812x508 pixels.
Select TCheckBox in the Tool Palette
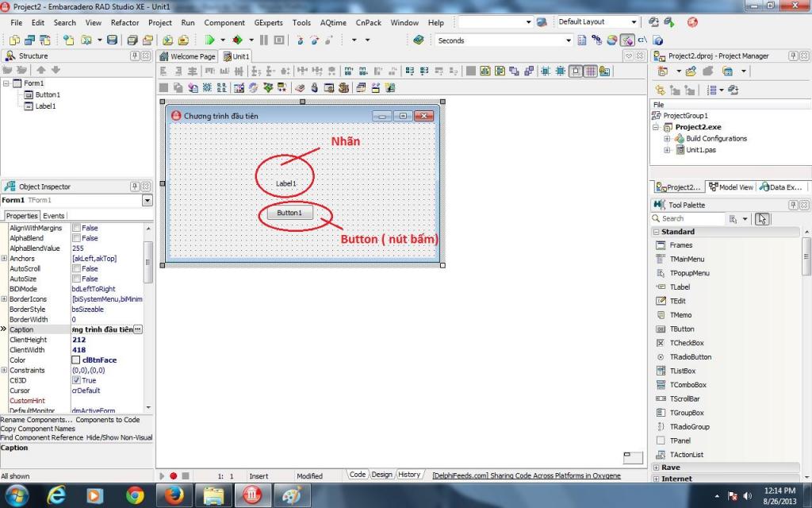click(x=687, y=343)
